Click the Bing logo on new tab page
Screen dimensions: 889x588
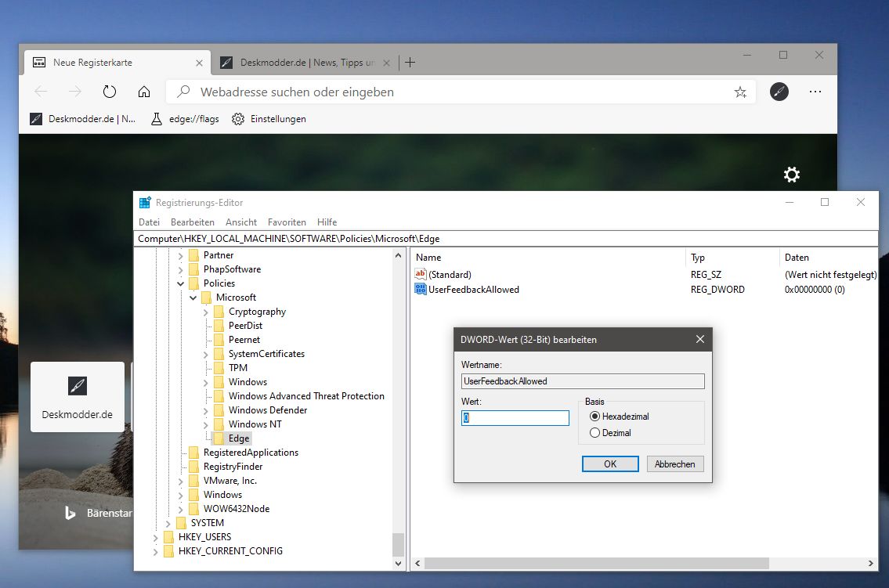click(x=70, y=513)
